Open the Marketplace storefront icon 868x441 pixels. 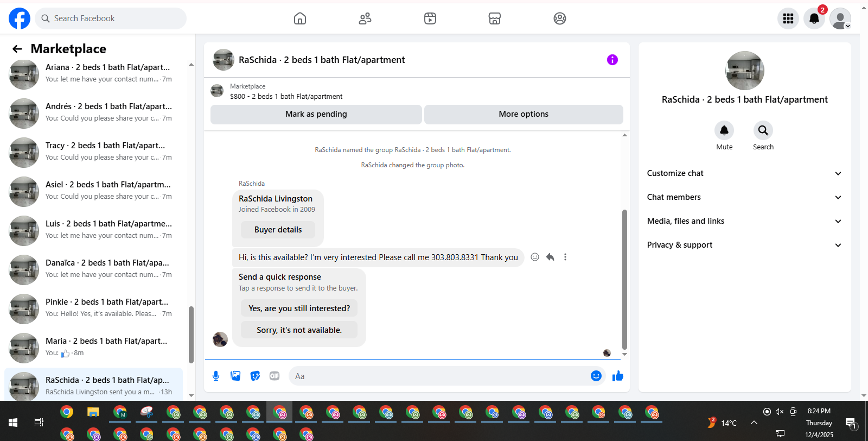495,18
